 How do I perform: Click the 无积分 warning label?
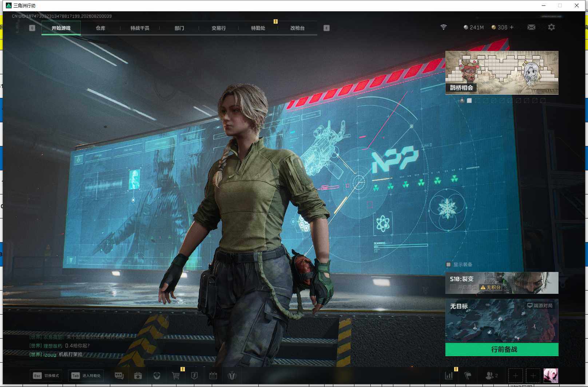pyautogui.click(x=490, y=288)
